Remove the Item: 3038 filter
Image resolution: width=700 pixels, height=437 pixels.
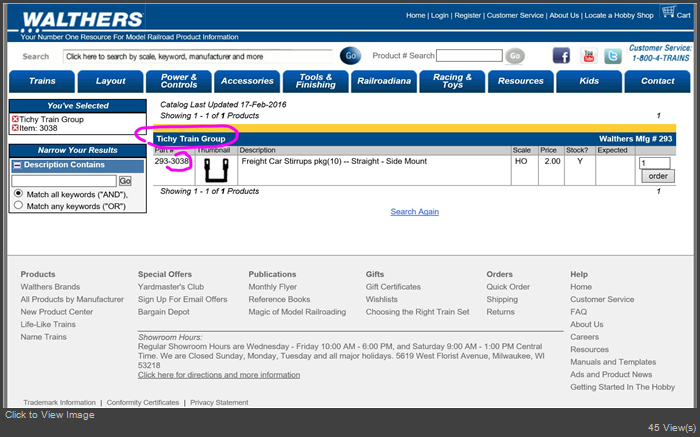[15, 128]
